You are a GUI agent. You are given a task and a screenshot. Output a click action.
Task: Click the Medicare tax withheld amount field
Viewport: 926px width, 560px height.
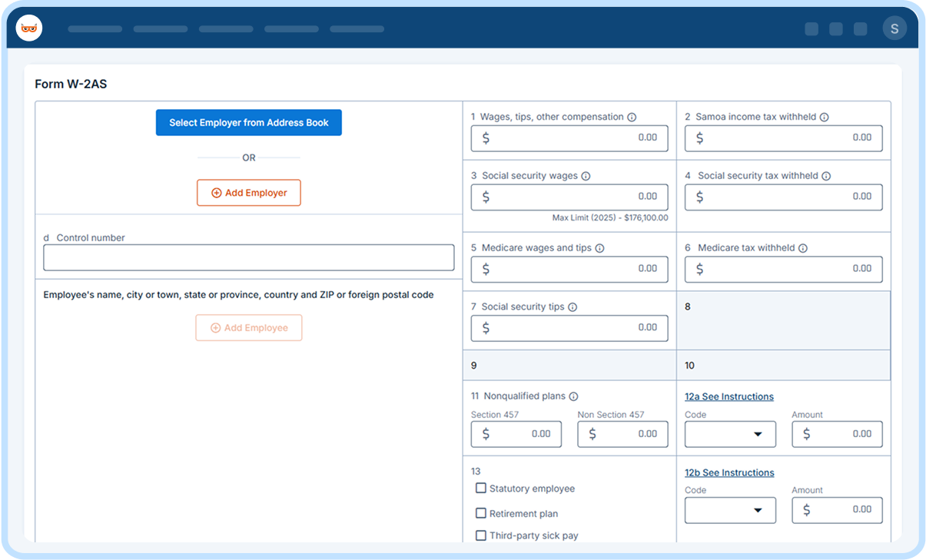(x=784, y=269)
